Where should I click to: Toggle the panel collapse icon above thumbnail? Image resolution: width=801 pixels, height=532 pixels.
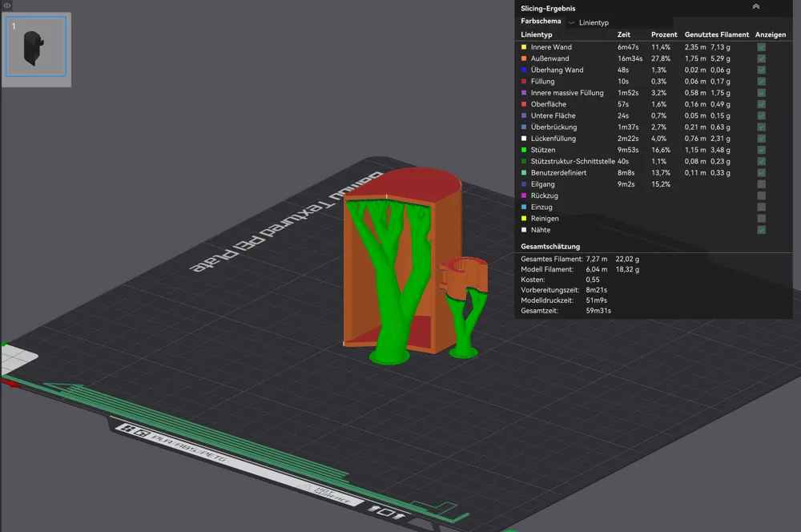tap(6, 5)
